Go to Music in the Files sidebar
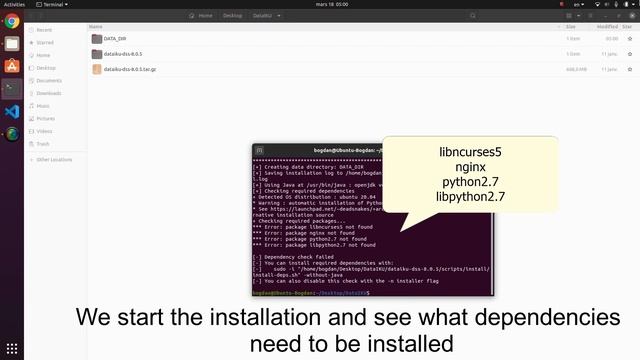The width and height of the screenshot is (640, 360). [43, 106]
